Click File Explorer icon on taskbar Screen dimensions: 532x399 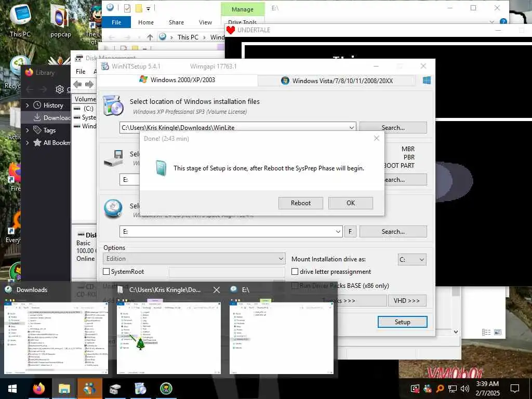(x=64, y=389)
